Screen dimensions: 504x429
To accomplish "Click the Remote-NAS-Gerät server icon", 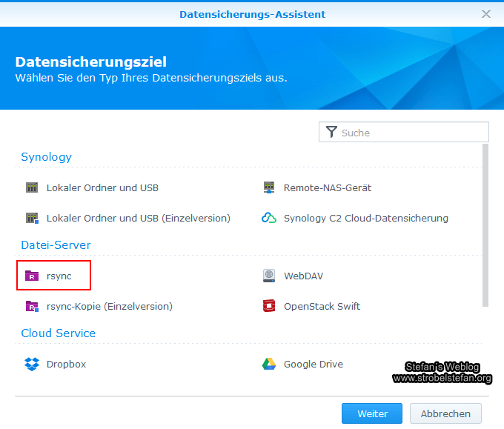I will [x=269, y=187].
